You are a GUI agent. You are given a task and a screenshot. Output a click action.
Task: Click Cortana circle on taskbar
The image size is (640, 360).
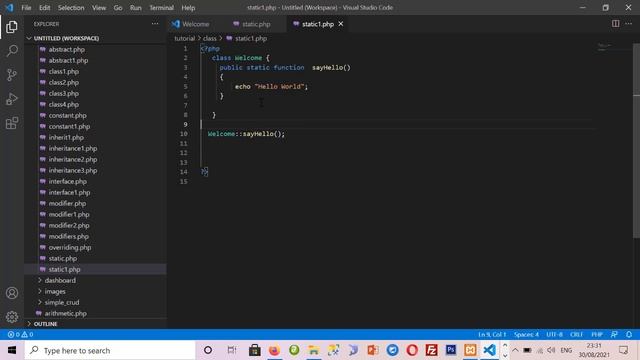coord(208,350)
